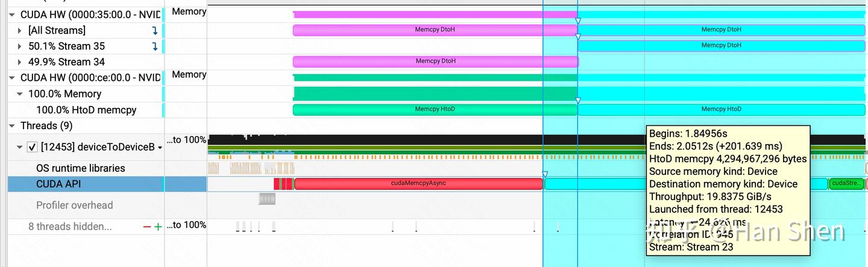Expand the 49.9% Stream 34 row

point(20,61)
